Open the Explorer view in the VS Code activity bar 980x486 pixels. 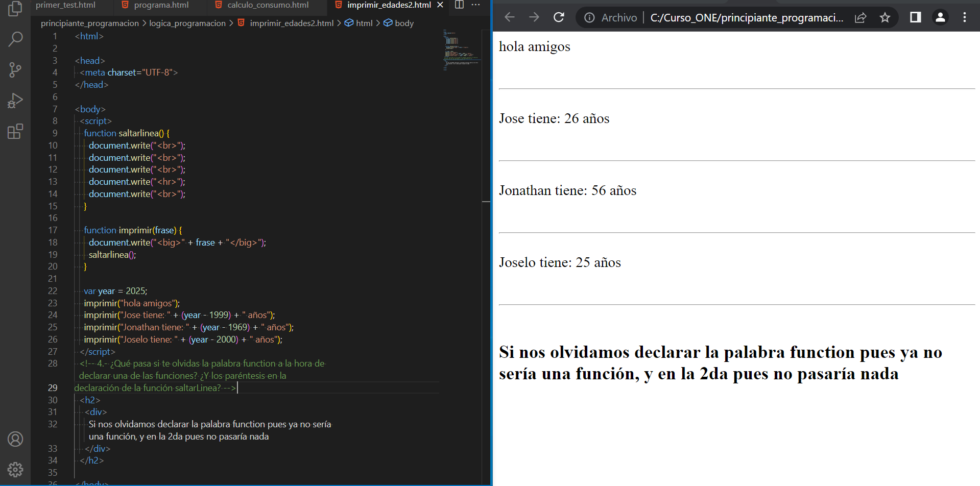[x=15, y=9]
